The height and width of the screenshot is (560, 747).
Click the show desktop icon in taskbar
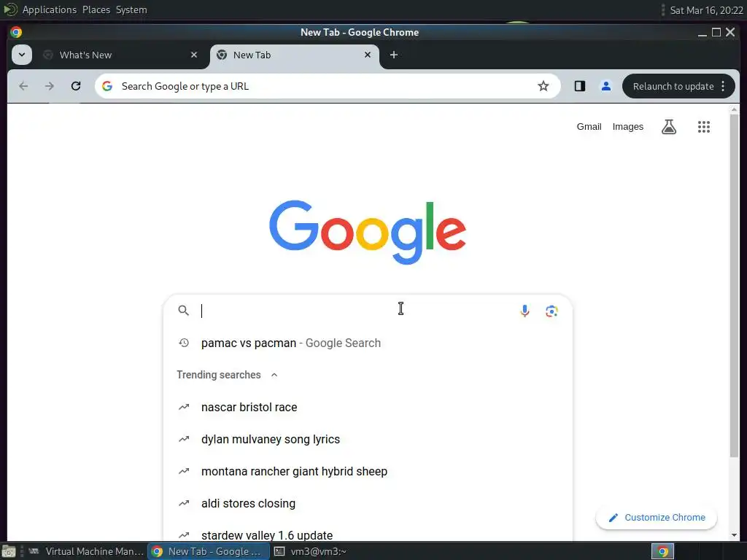point(9,551)
